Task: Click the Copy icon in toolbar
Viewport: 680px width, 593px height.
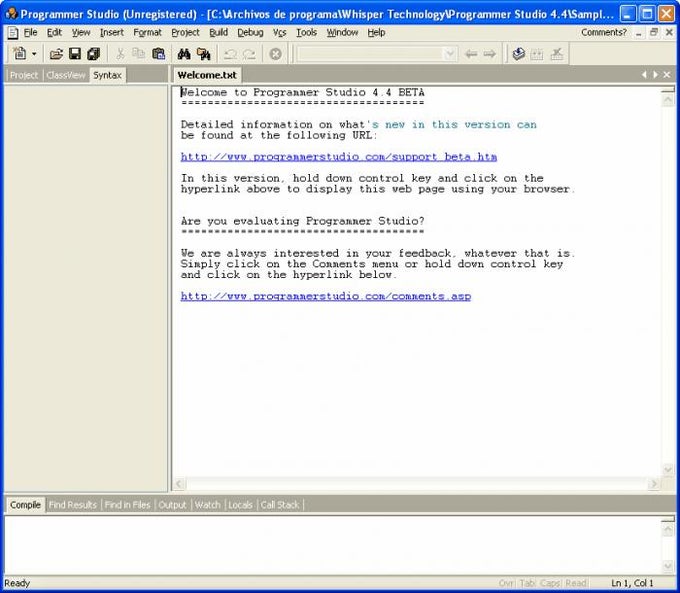Action: (x=139, y=54)
